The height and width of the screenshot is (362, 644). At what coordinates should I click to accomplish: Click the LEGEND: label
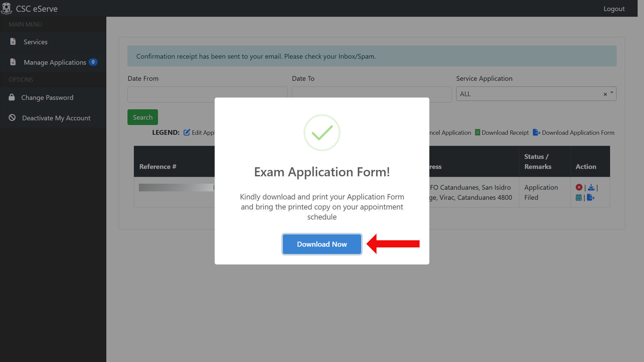click(x=166, y=132)
